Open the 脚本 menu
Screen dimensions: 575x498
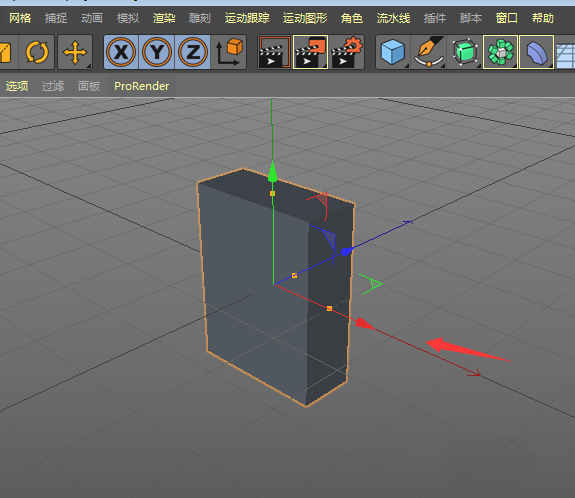(x=470, y=18)
